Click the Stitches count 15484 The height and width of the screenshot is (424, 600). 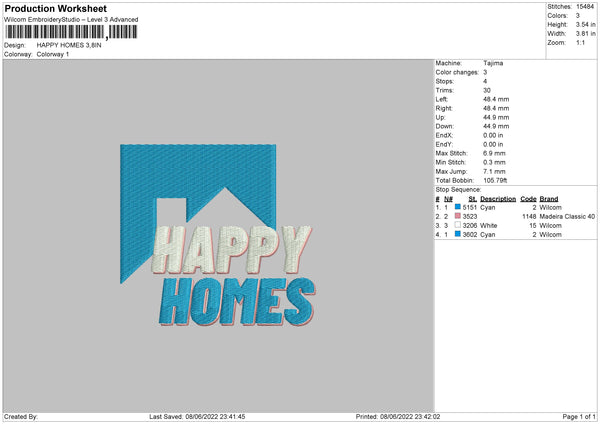coord(585,7)
